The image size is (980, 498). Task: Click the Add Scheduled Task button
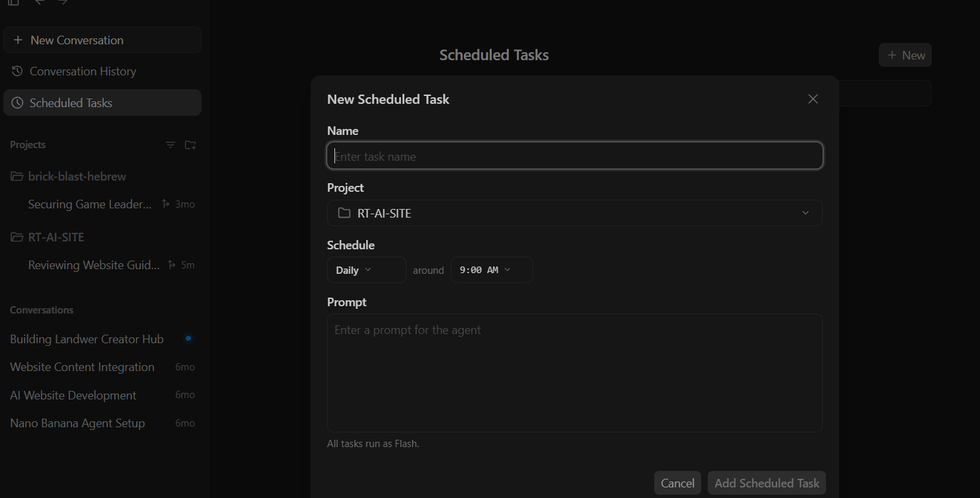pyautogui.click(x=767, y=483)
